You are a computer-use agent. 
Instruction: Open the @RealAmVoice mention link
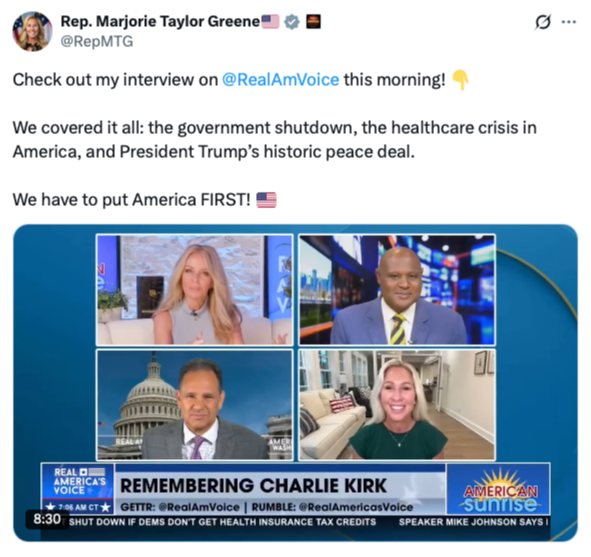pyautogui.click(x=280, y=80)
